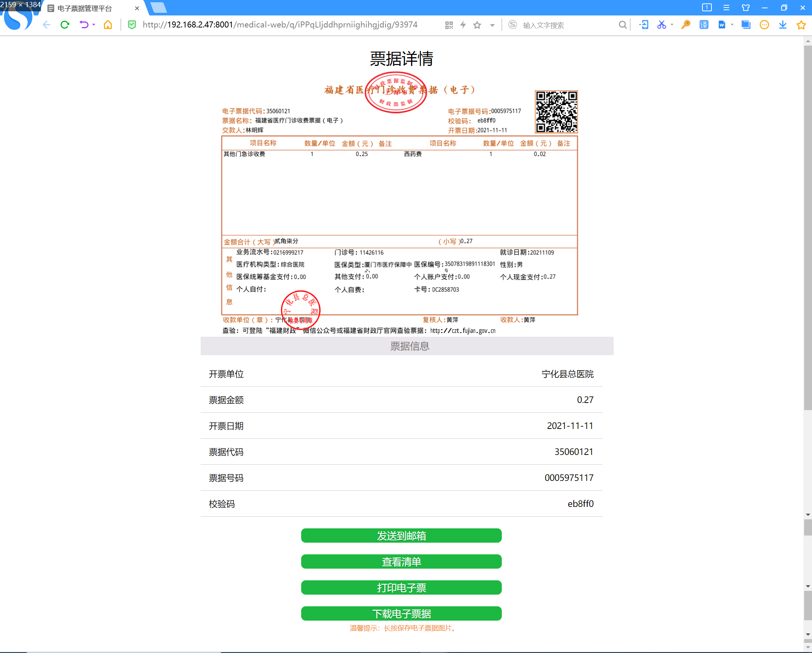This screenshot has width=812, height=653.
Task: Click the 发送到邮箱 button
Action: [x=401, y=536]
